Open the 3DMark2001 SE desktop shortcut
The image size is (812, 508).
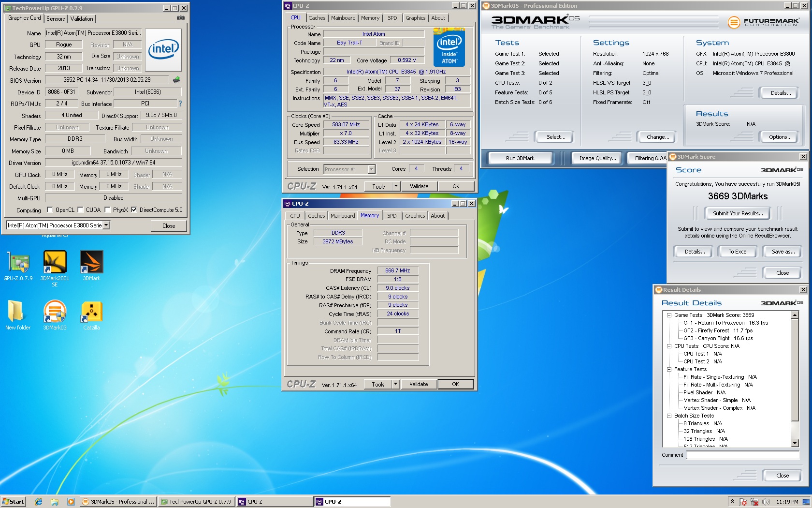click(55, 269)
